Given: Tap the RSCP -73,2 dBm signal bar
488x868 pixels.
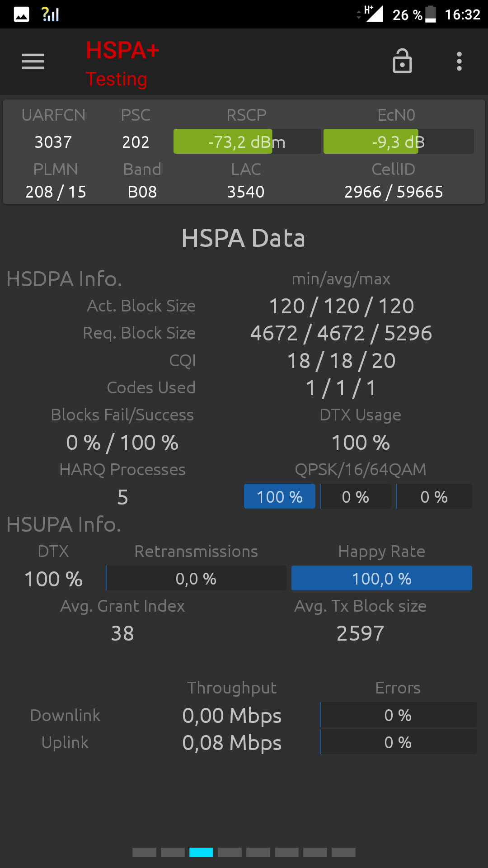Looking at the screenshot, I should pos(247,142).
